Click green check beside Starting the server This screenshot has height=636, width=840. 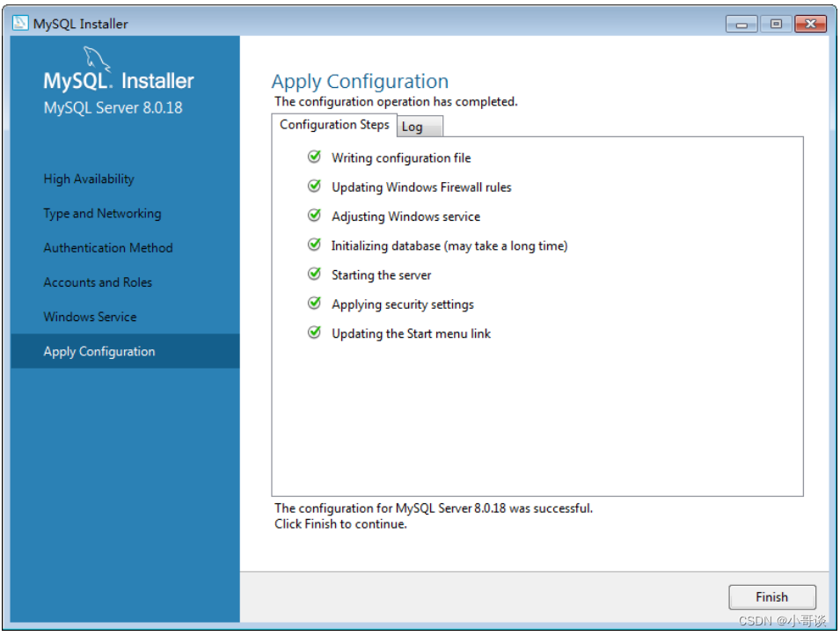click(315, 274)
